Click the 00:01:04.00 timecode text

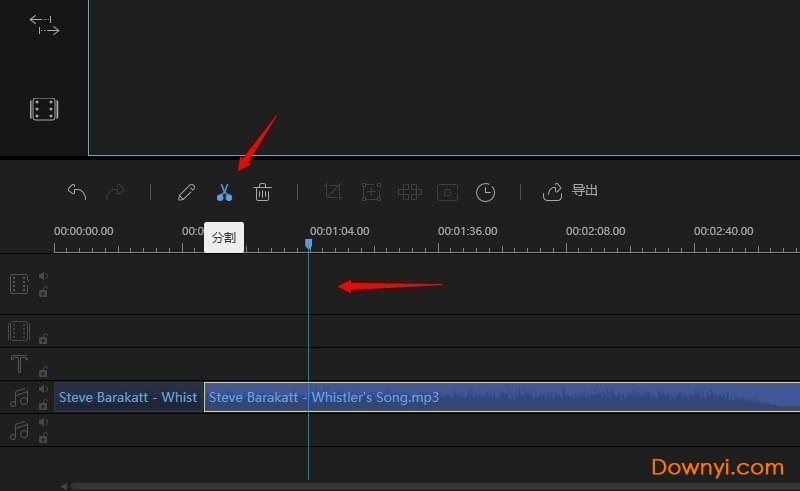(x=340, y=231)
